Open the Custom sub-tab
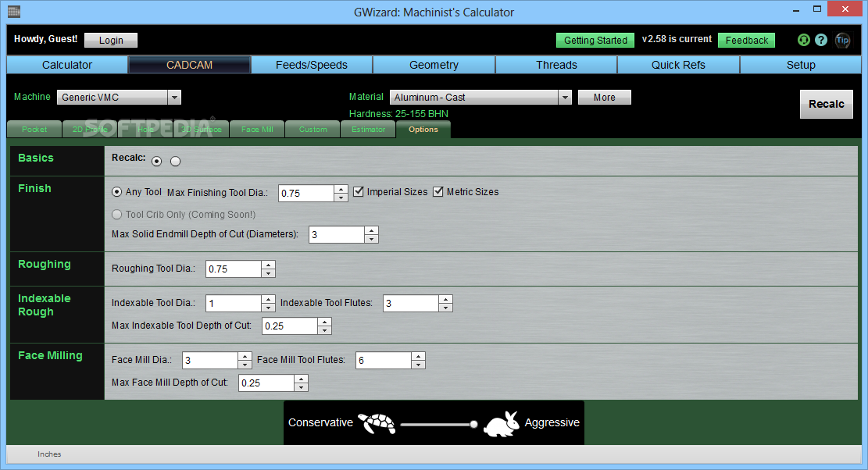Image resolution: width=868 pixels, height=470 pixels. 313,130
